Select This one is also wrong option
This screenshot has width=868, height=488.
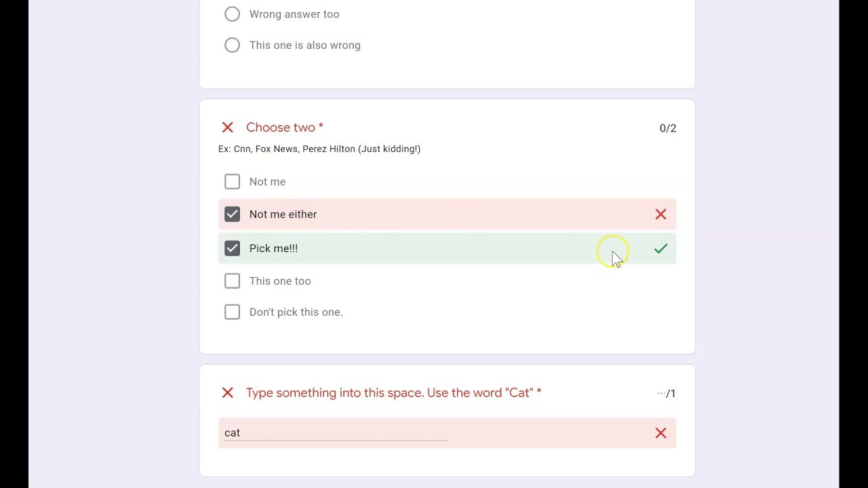point(232,45)
